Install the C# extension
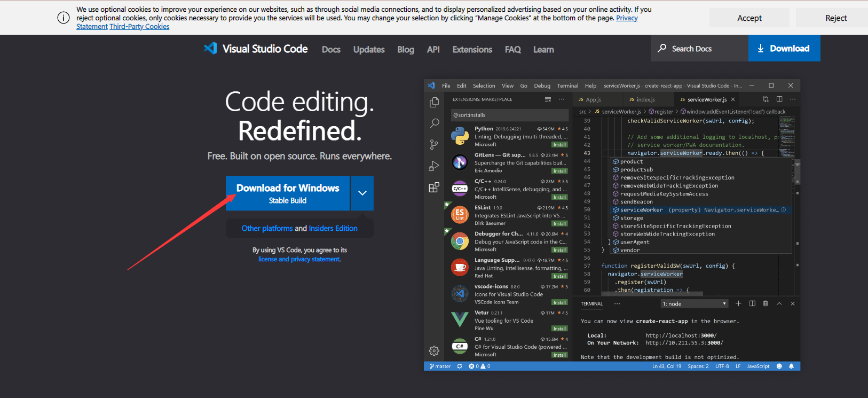The width and height of the screenshot is (868, 398). [560, 355]
